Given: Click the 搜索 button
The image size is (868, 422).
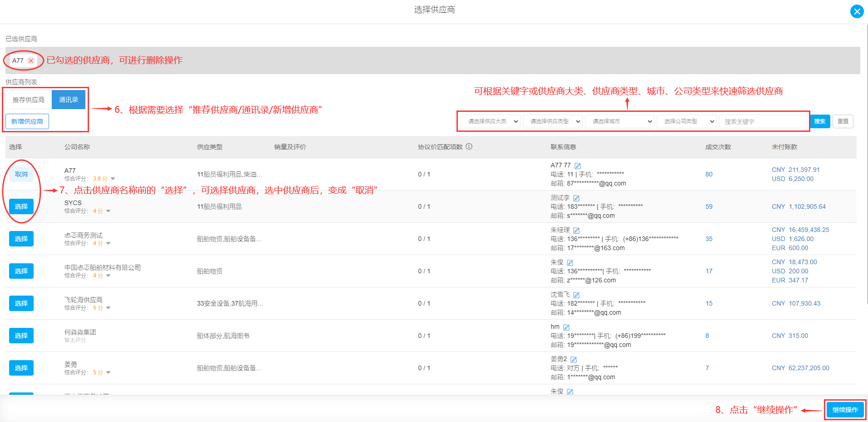Looking at the screenshot, I should [x=820, y=121].
